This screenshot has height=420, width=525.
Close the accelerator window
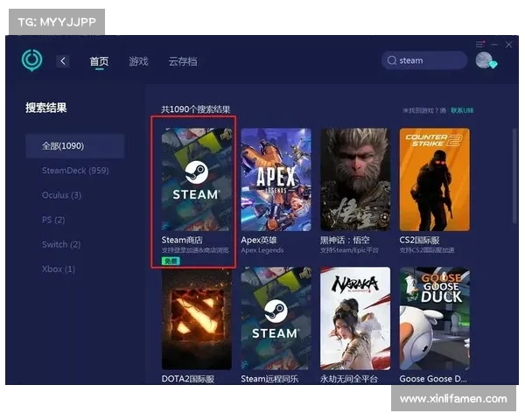pyautogui.click(x=508, y=45)
